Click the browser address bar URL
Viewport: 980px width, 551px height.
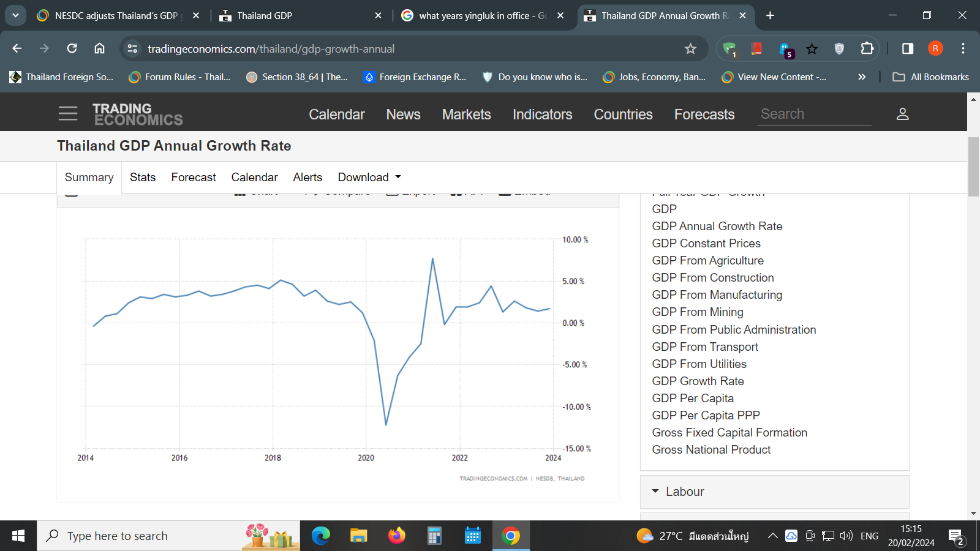click(x=271, y=48)
